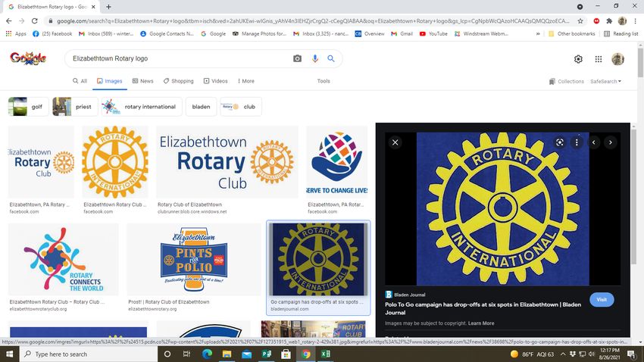Image resolution: width=644 pixels, height=362 pixels.
Task: Go to previous image in preview
Action: coord(593,142)
